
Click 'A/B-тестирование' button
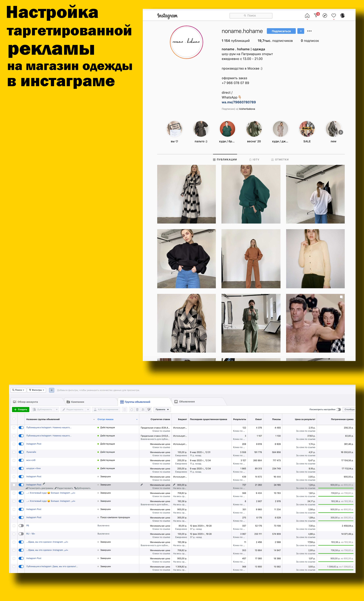click(106, 409)
